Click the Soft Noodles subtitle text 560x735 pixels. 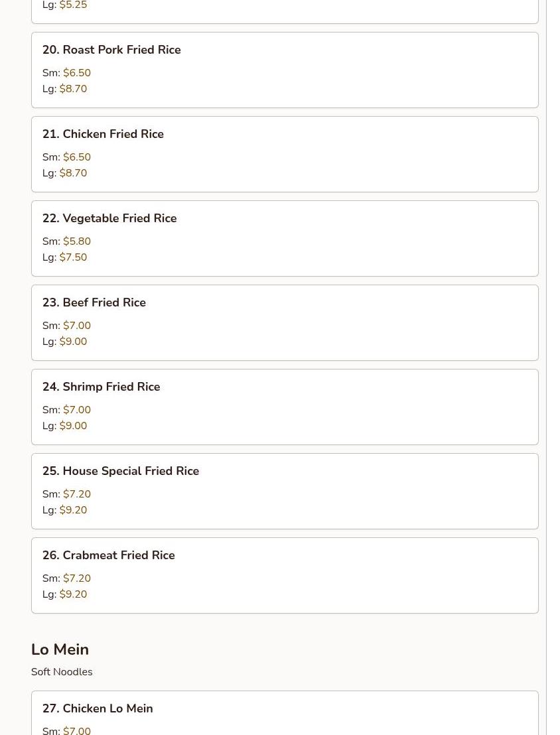click(62, 672)
